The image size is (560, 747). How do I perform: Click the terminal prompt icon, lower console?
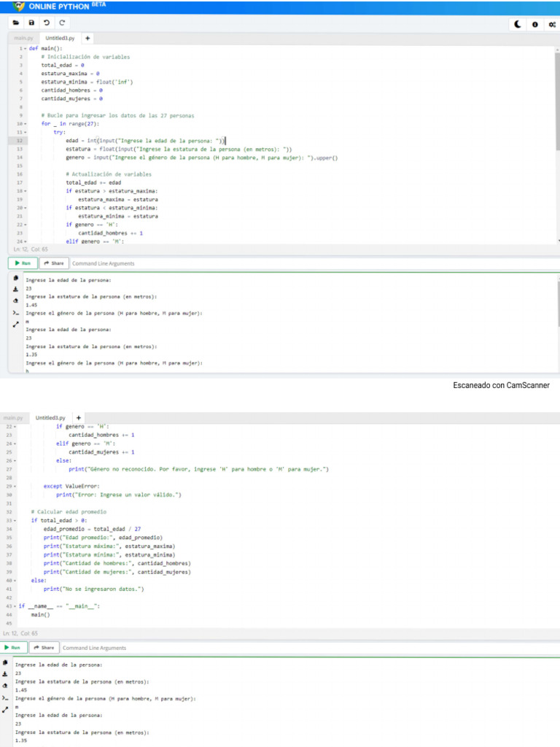tap(5, 698)
